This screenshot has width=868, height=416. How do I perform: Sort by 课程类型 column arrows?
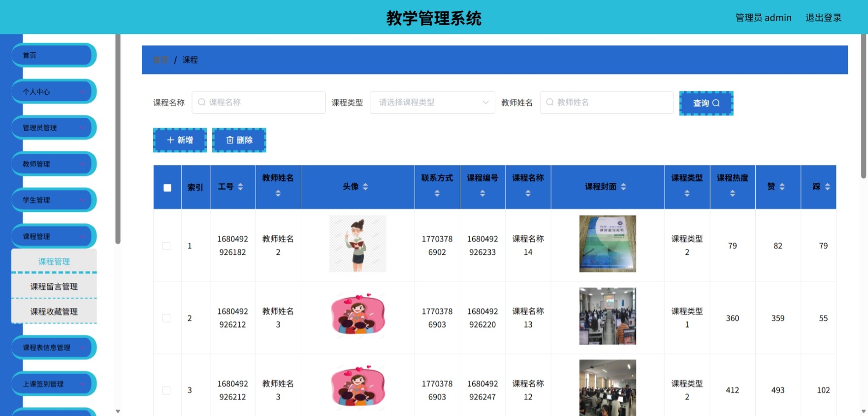point(687,194)
